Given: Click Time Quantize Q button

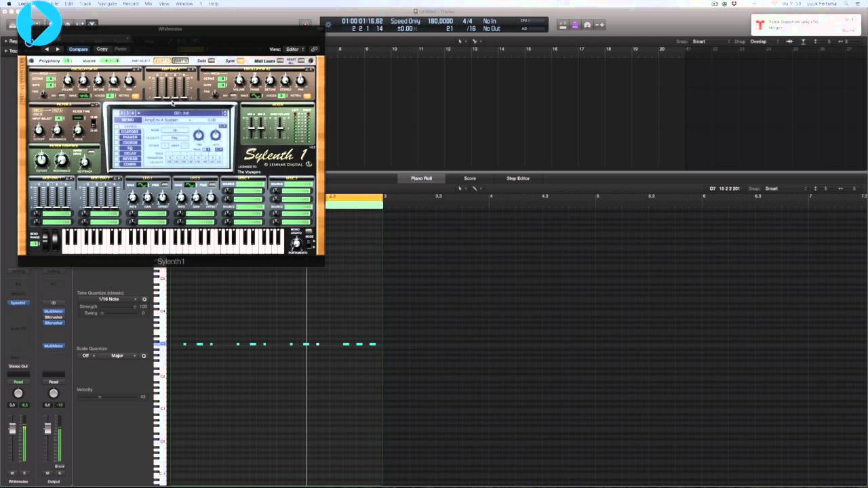Looking at the screenshot, I should coord(144,299).
